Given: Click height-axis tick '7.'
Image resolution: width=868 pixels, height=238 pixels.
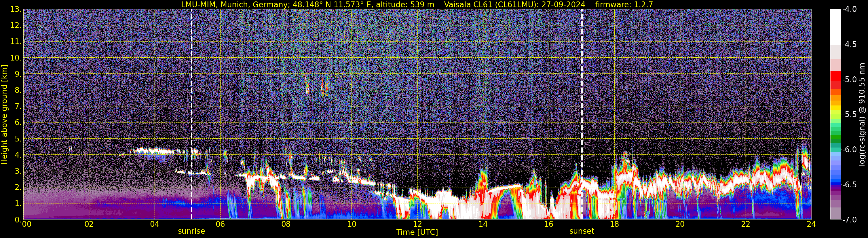Looking at the screenshot, I should (18, 106).
